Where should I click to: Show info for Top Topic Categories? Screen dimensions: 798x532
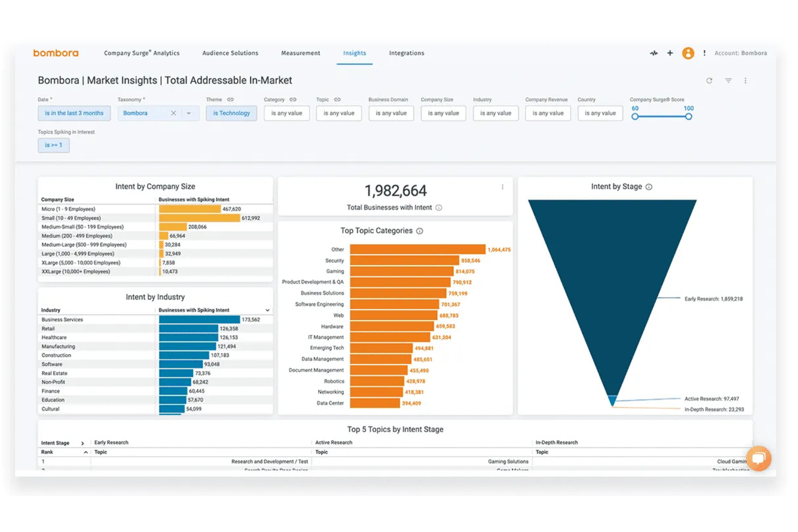[419, 231]
